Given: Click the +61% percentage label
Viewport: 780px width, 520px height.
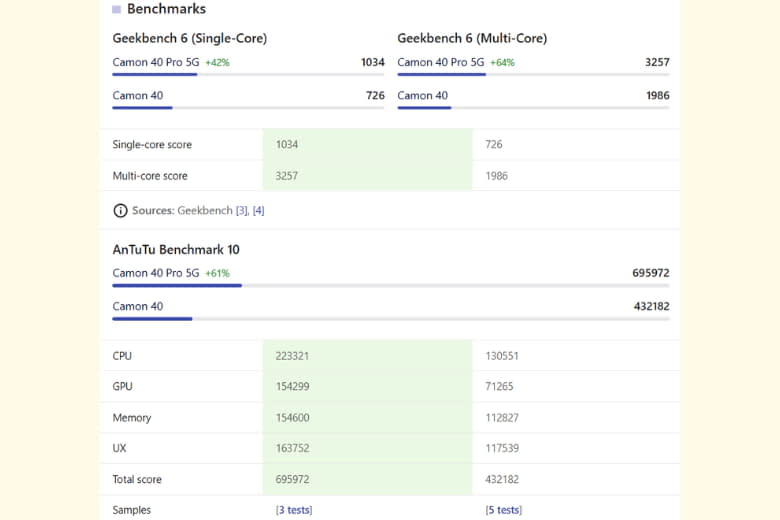Looking at the screenshot, I should coord(218,274).
